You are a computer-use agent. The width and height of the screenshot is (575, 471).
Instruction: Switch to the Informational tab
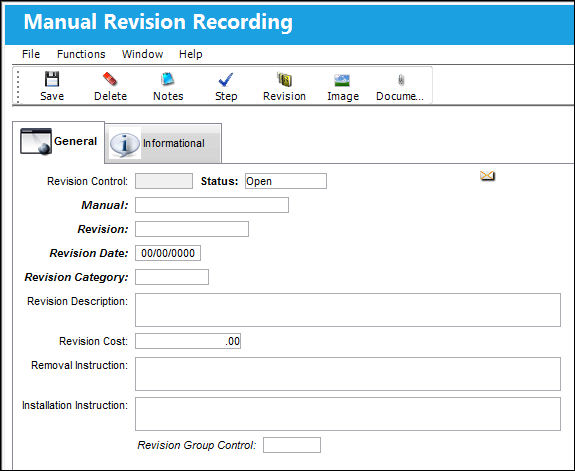(163, 143)
